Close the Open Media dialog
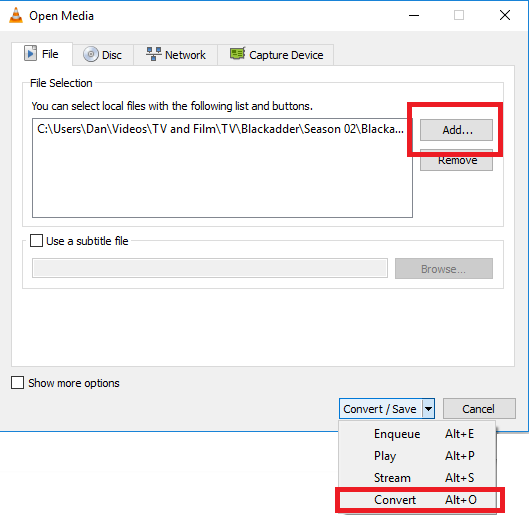529x515 pixels. click(x=505, y=15)
